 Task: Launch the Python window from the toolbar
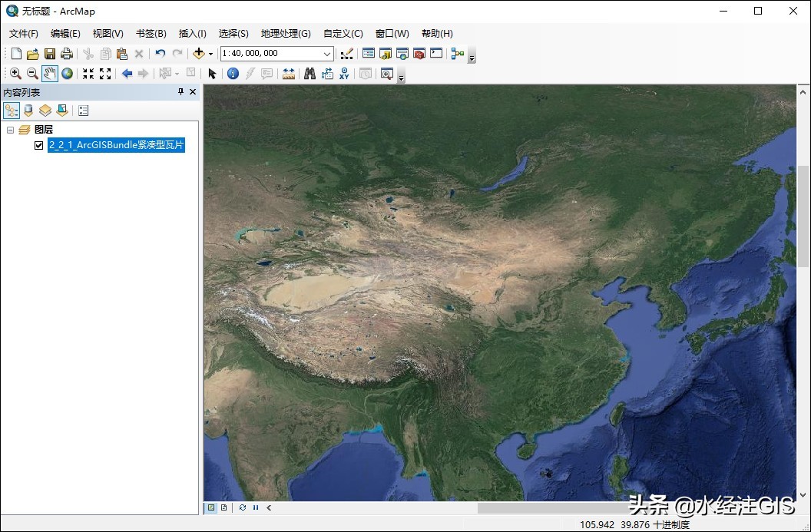[x=436, y=53]
